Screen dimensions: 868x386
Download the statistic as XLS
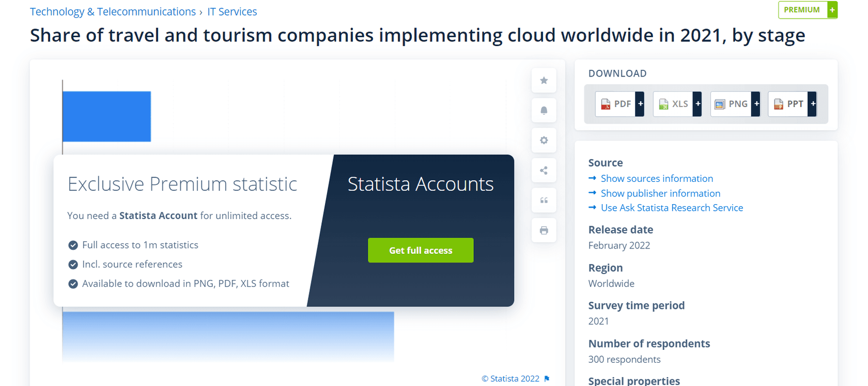[x=677, y=104]
